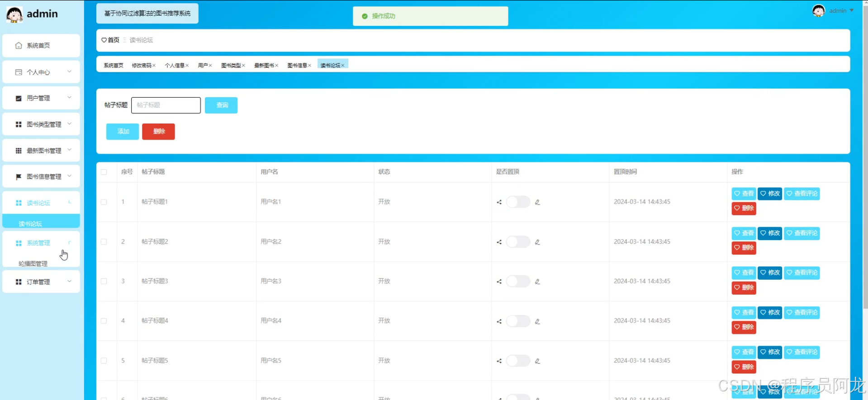This screenshot has width=868, height=400.
Task: Click the red 删除 batch button
Action: (x=158, y=132)
